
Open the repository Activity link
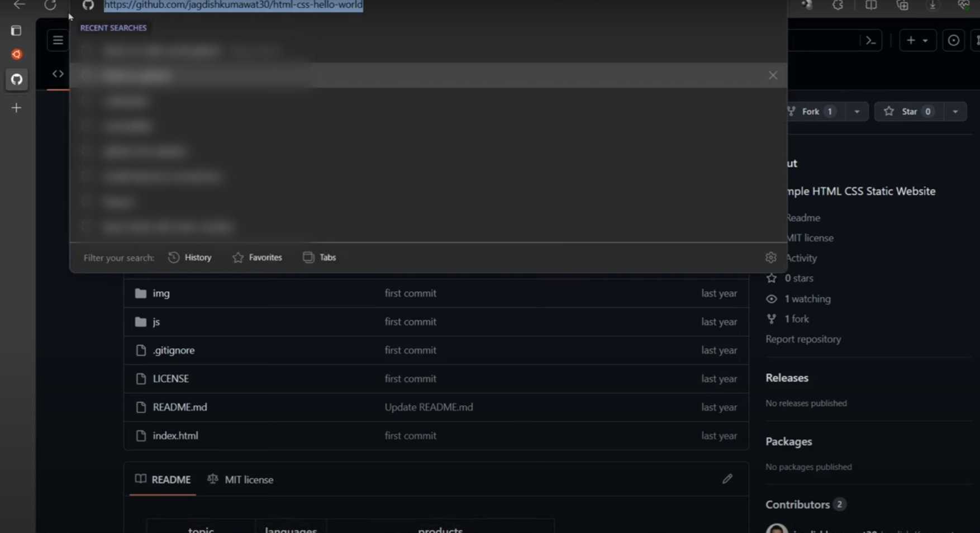pos(801,258)
